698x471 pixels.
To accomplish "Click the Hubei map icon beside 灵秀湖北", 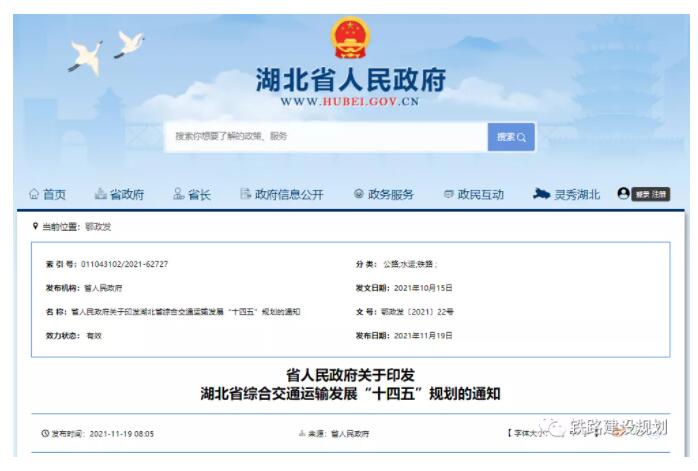I will click(x=541, y=194).
